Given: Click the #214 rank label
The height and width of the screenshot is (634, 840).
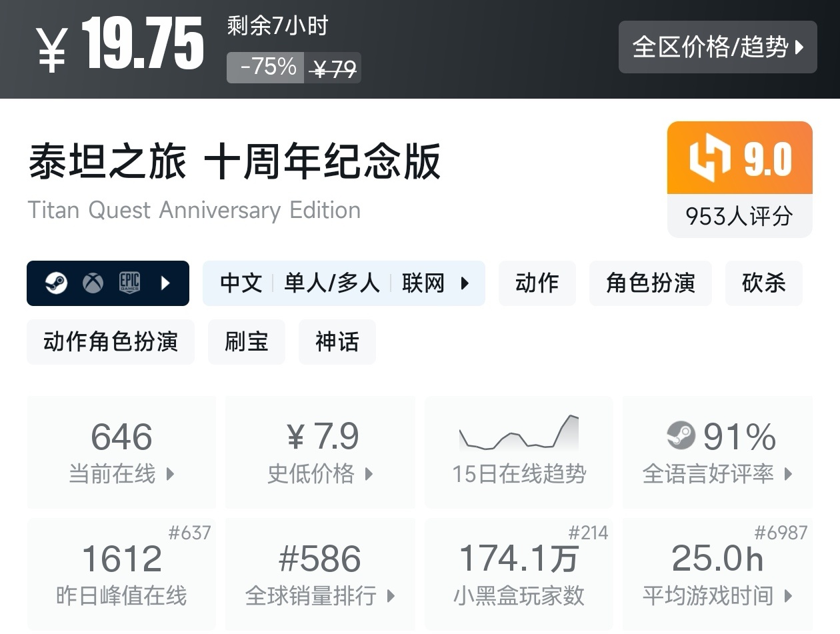Looking at the screenshot, I should point(588,533).
